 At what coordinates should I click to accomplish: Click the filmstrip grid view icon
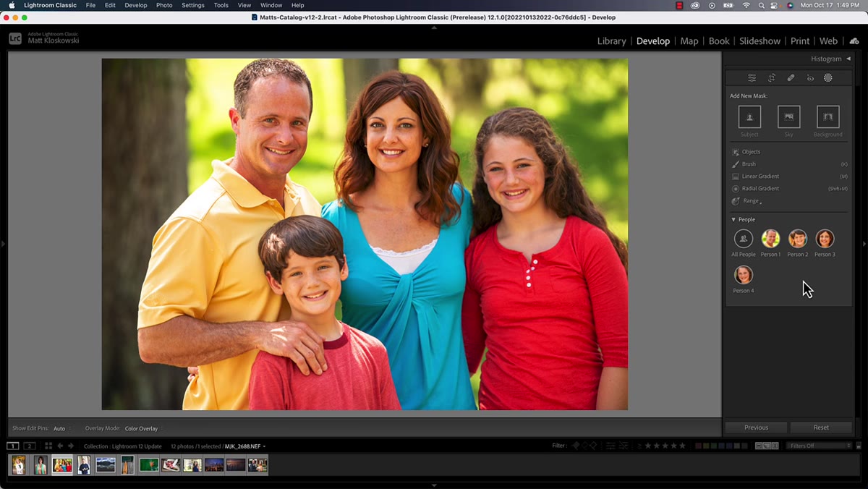coord(48,446)
